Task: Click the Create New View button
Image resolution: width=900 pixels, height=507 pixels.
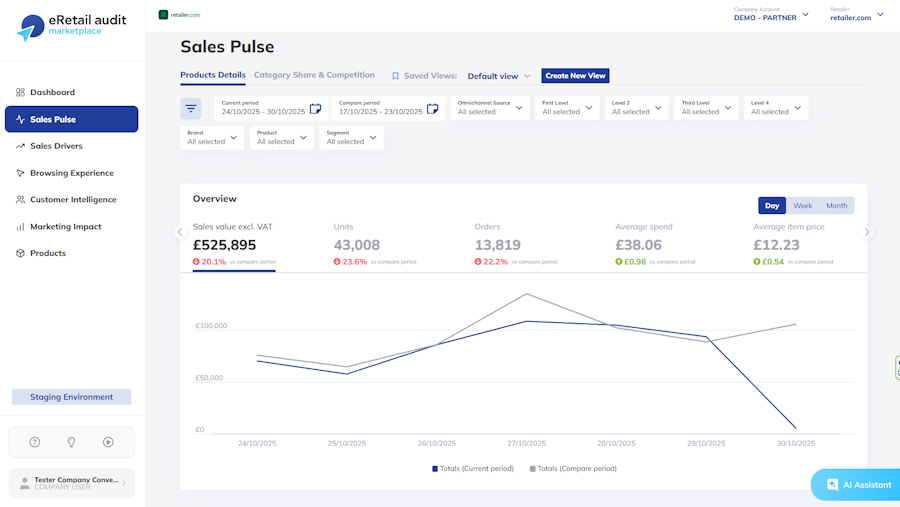Action: 575,76
